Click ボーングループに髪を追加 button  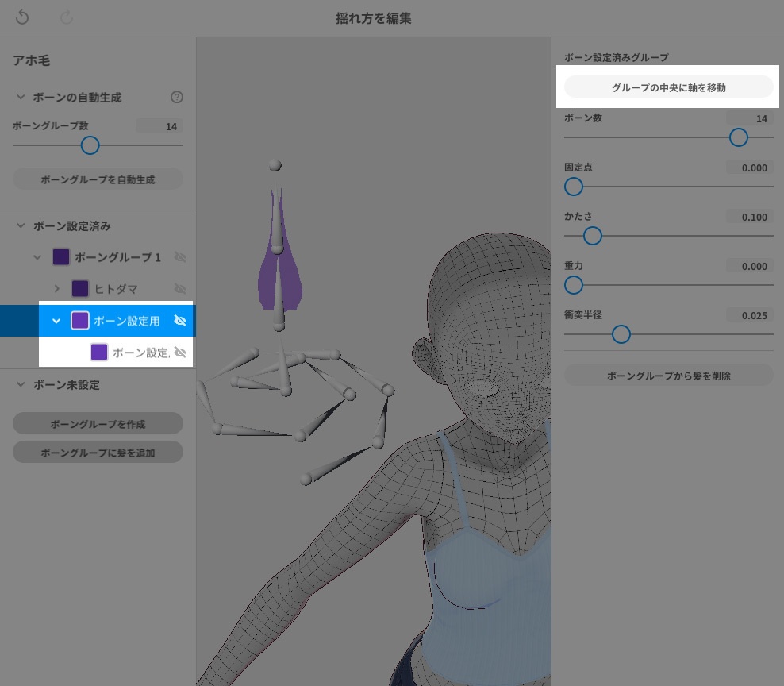(98, 453)
